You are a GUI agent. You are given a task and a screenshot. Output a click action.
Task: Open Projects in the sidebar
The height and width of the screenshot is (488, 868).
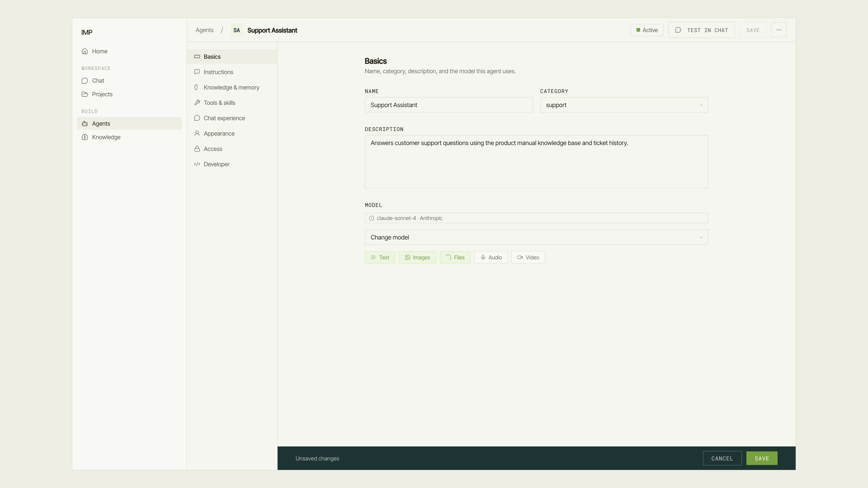pyautogui.click(x=129, y=94)
